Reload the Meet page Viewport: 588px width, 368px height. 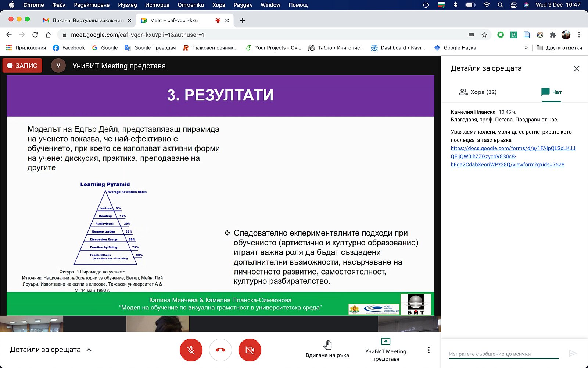coord(35,35)
